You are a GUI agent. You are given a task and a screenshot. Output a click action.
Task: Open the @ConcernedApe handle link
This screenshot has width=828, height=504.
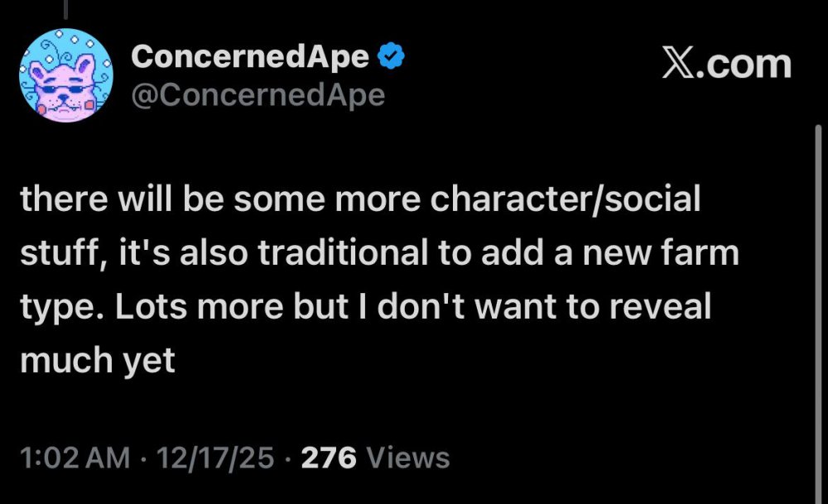258,95
